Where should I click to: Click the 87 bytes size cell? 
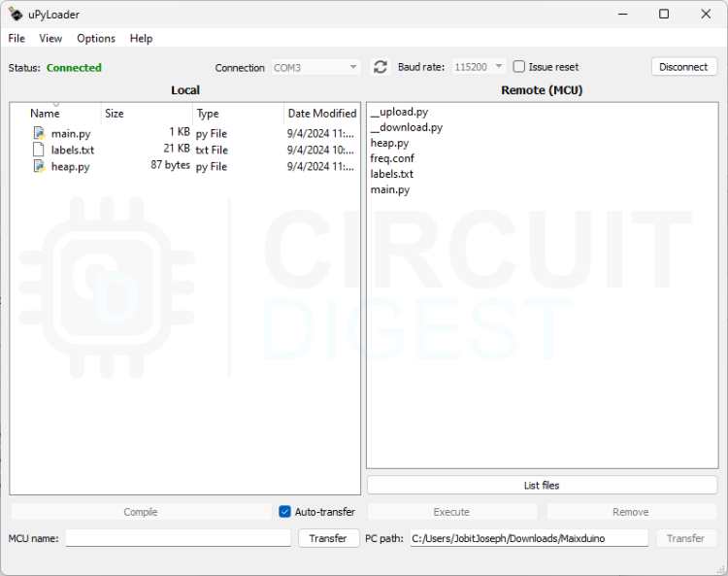coord(171,165)
